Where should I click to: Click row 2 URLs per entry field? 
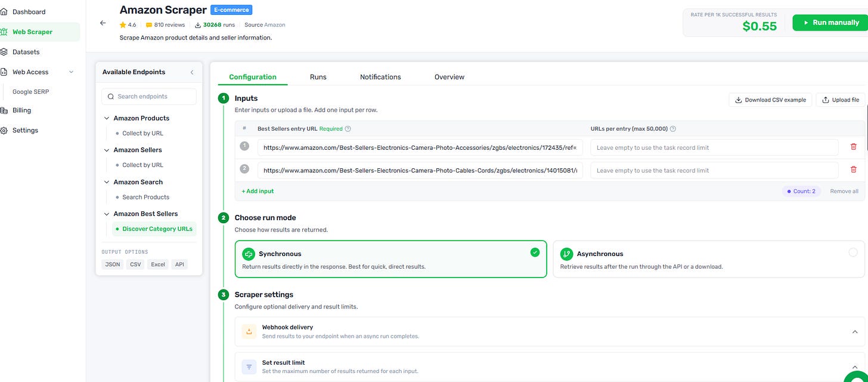714,170
